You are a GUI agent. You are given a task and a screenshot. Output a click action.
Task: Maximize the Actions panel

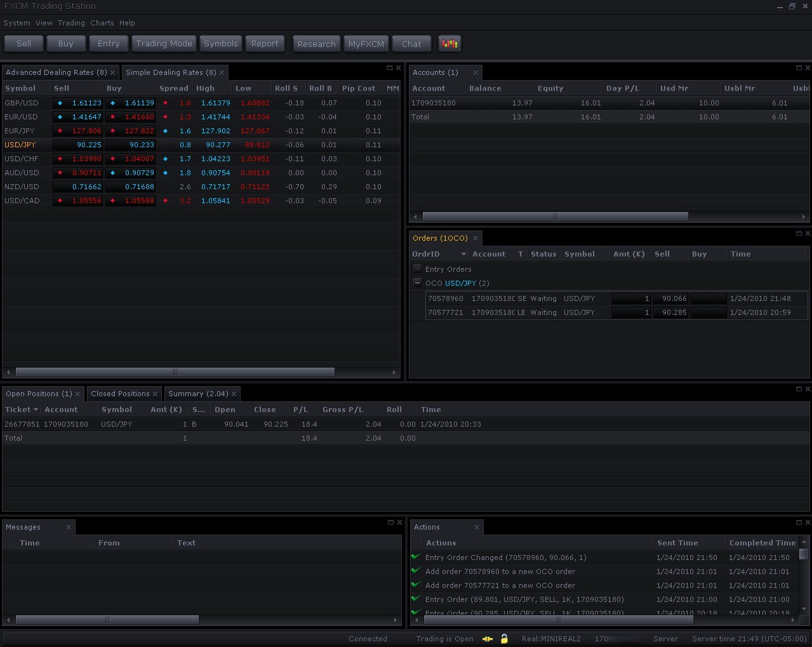pyautogui.click(x=799, y=523)
